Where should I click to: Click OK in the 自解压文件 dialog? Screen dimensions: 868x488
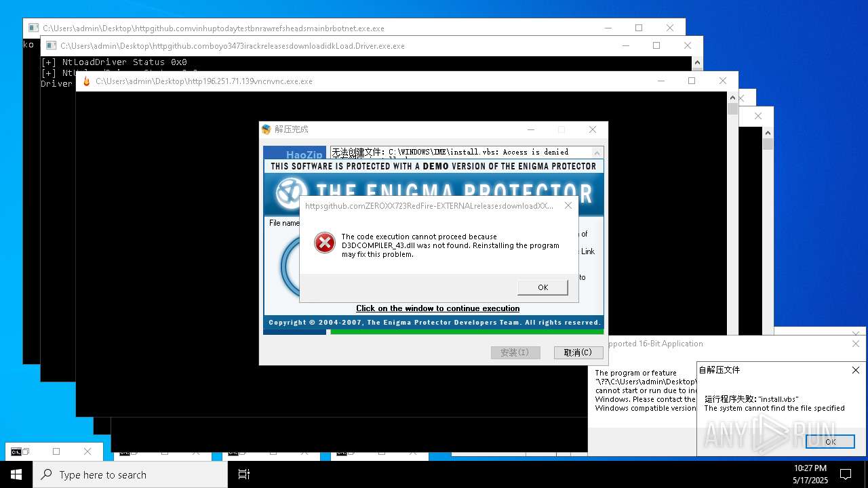830,441
